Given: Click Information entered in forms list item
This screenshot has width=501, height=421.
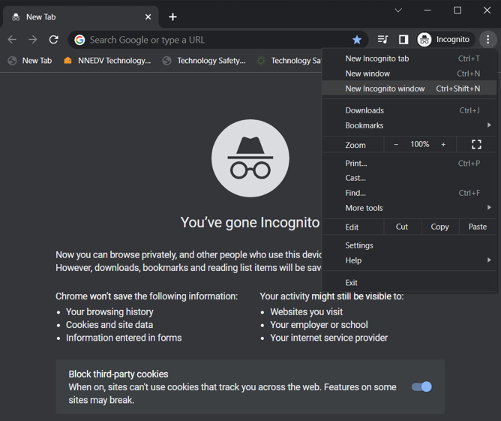Looking at the screenshot, I should point(124,338).
